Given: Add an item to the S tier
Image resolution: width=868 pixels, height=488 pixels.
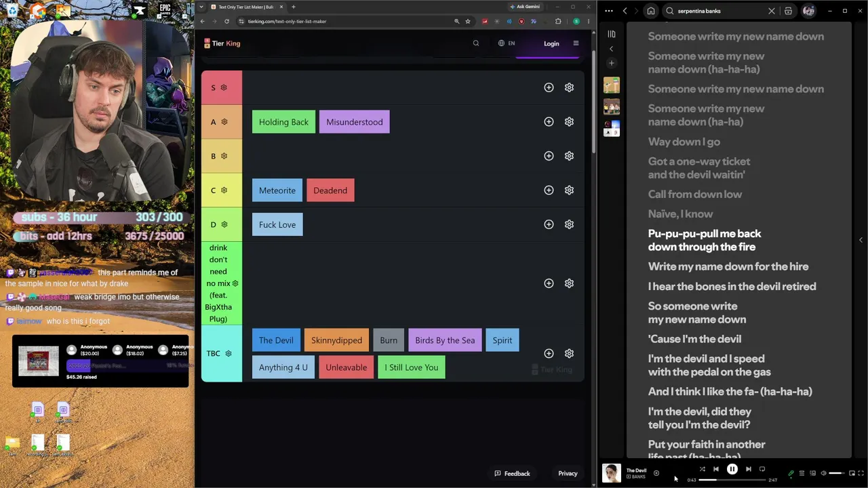Looking at the screenshot, I should pos(549,87).
